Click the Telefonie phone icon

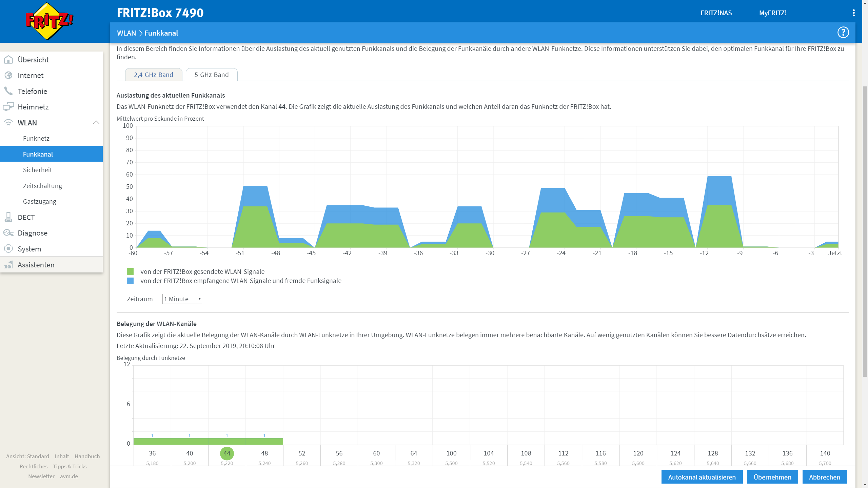point(8,91)
